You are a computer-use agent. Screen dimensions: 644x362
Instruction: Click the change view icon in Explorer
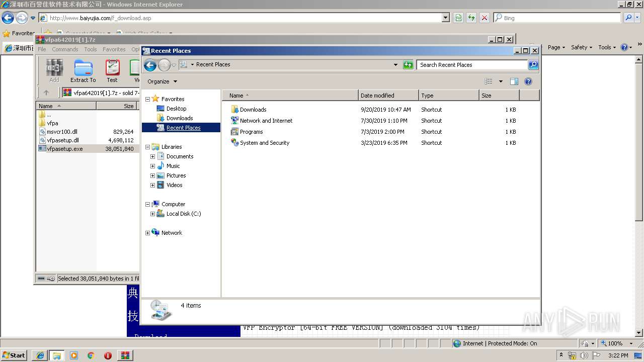coord(488,81)
